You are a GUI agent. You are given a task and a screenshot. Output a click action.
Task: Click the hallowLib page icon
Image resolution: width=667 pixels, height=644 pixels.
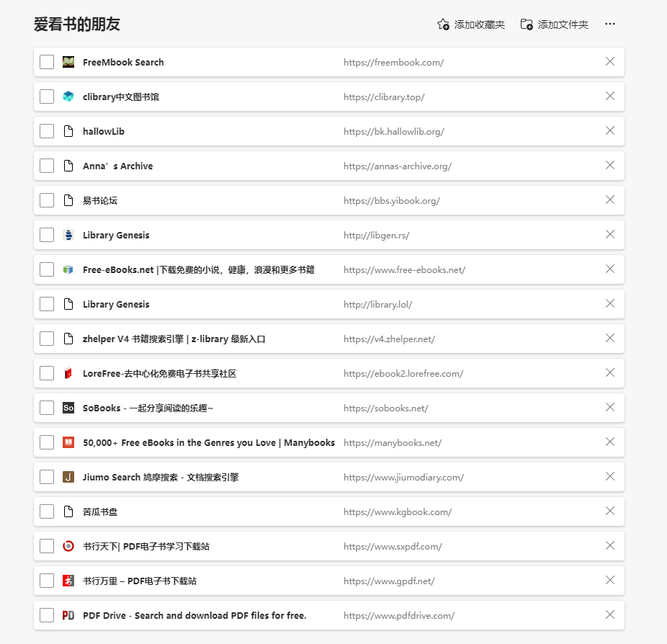pyautogui.click(x=68, y=131)
